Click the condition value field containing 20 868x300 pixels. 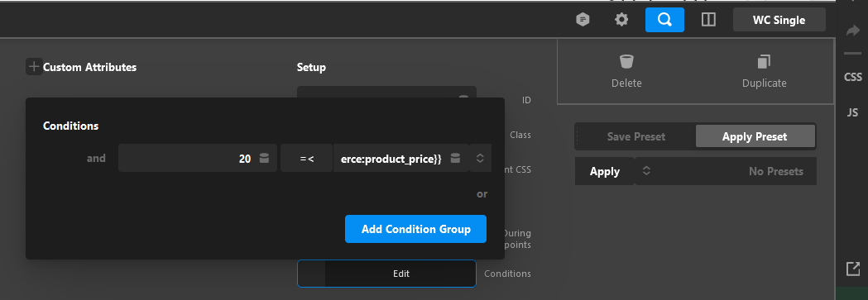click(x=198, y=159)
